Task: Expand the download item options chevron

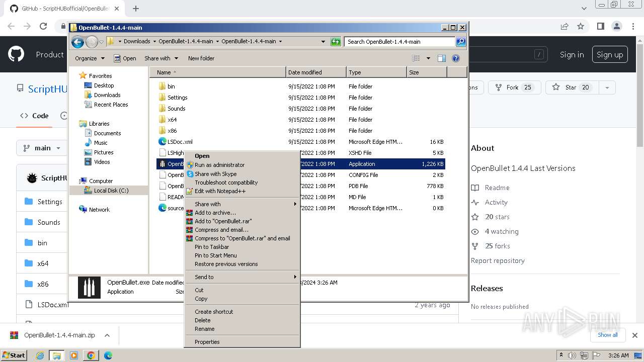Action: pos(107,335)
